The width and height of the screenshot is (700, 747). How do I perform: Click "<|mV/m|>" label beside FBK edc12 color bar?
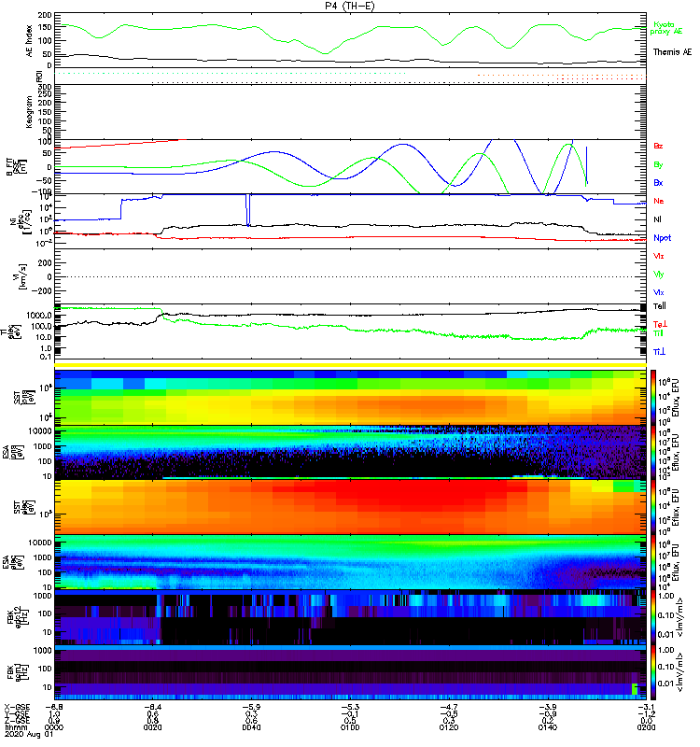click(680, 617)
